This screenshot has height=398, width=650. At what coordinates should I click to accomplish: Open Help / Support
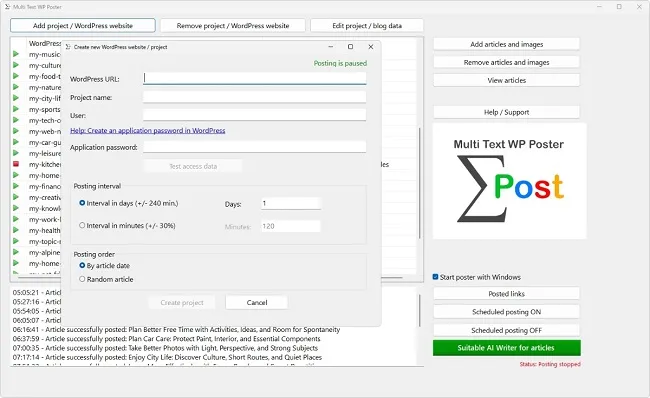pyautogui.click(x=506, y=112)
